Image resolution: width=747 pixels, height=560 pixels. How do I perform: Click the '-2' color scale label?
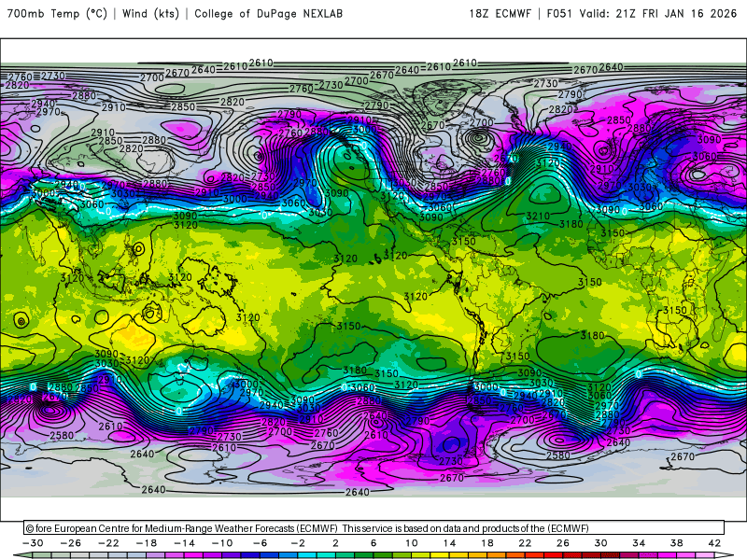(298, 543)
